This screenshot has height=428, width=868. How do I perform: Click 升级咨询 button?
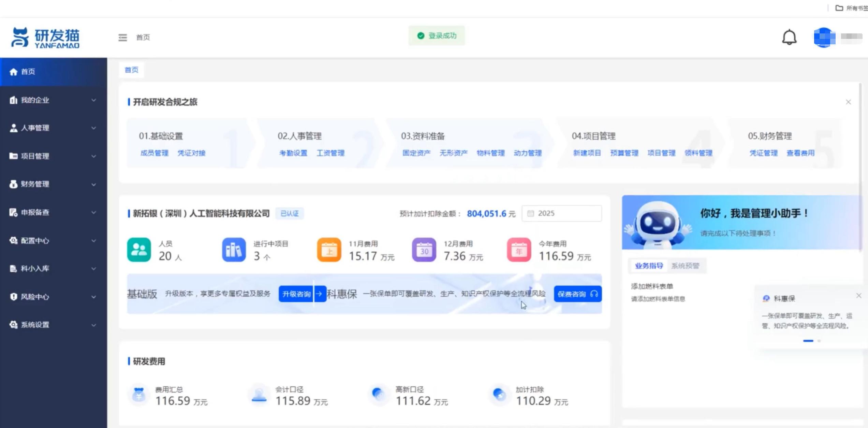pos(302,294)
